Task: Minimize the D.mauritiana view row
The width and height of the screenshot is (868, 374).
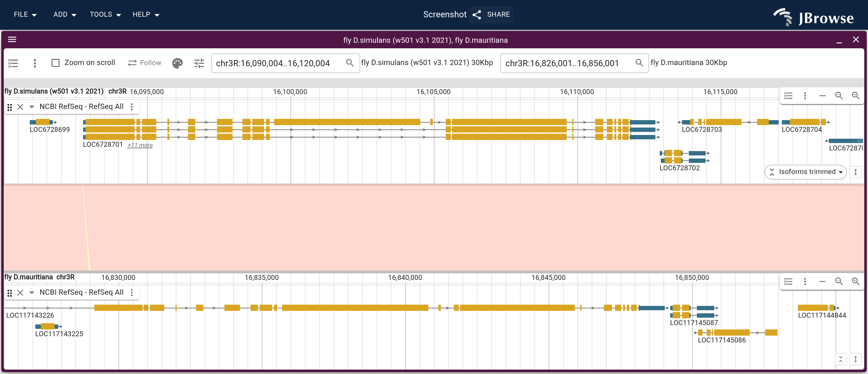Action: pos(822,281)
